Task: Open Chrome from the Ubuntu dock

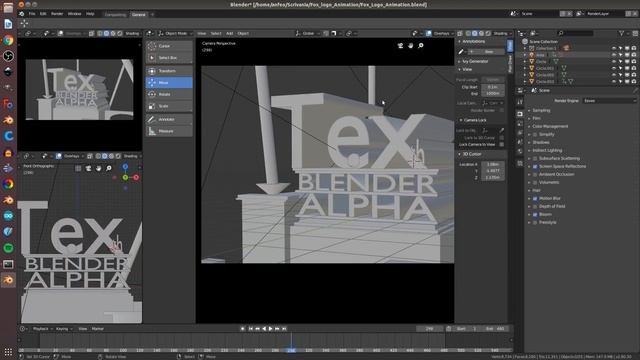Action: (8, 40)
